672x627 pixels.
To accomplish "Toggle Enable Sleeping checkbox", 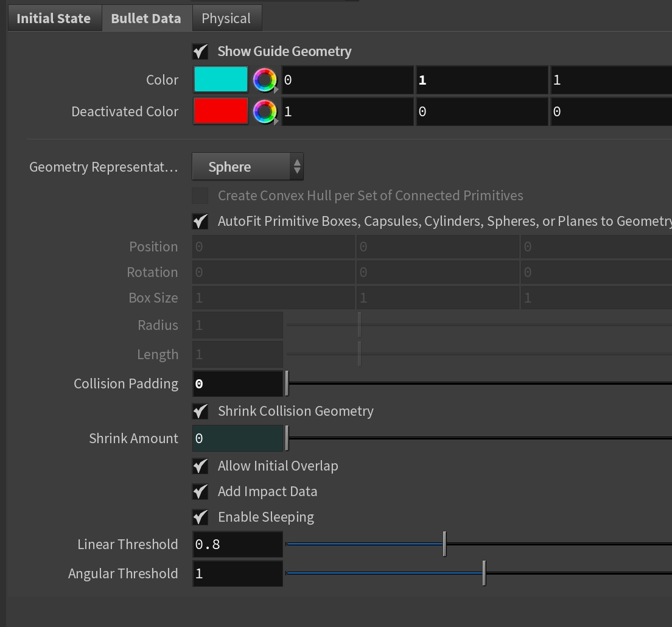I will point(200,517).
